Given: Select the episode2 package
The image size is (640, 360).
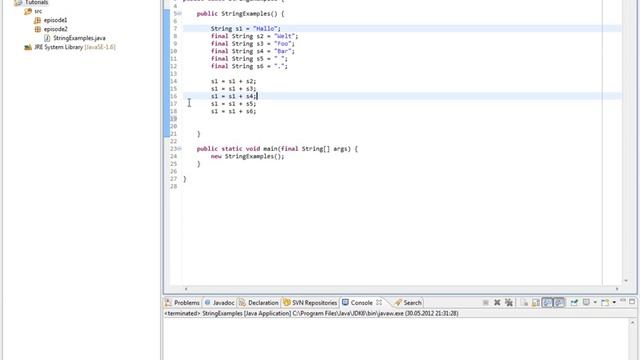Looking at the screenshot, I should 56,29.
